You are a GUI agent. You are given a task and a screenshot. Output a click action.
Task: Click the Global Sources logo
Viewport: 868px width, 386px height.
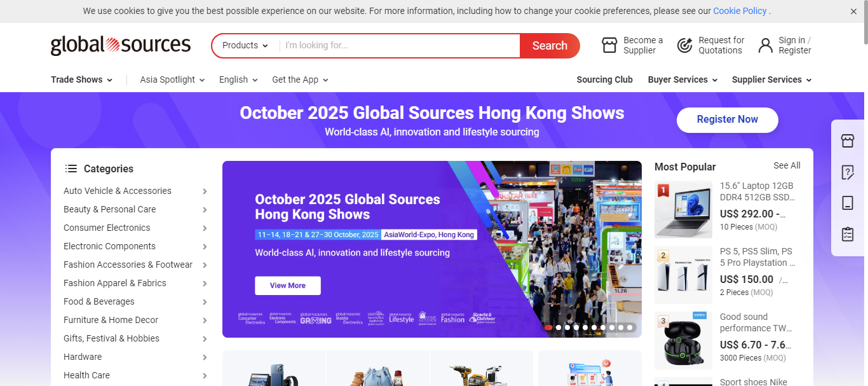tap(121, 45)
